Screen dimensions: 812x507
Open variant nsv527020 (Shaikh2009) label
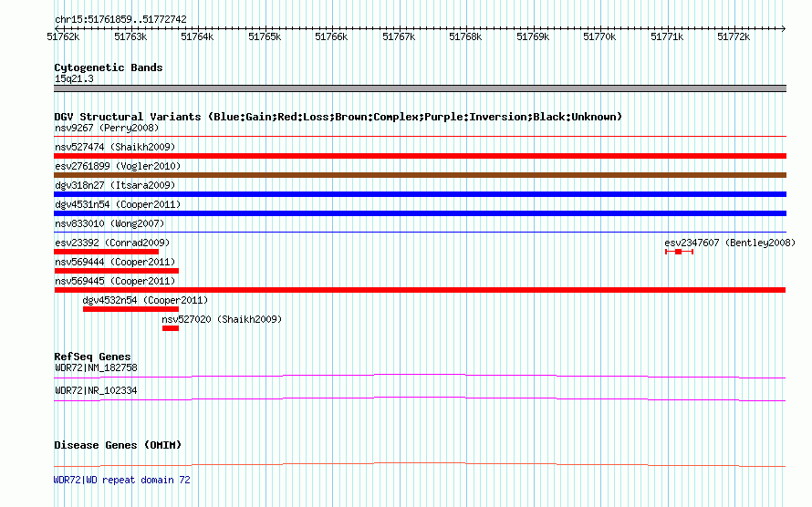tap(222, 319)
